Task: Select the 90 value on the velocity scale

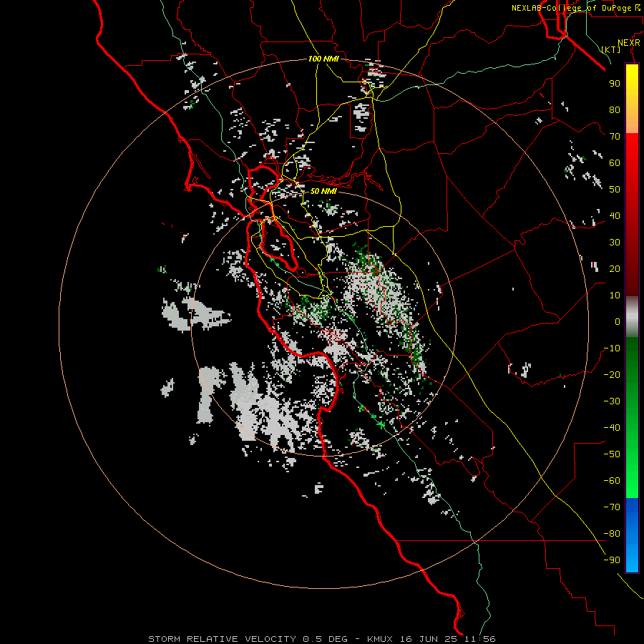Action: pos(615,84)
